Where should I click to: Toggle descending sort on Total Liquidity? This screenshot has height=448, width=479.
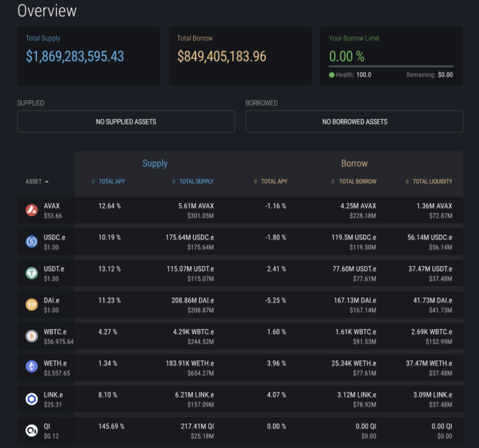click(x=407, y=182)
